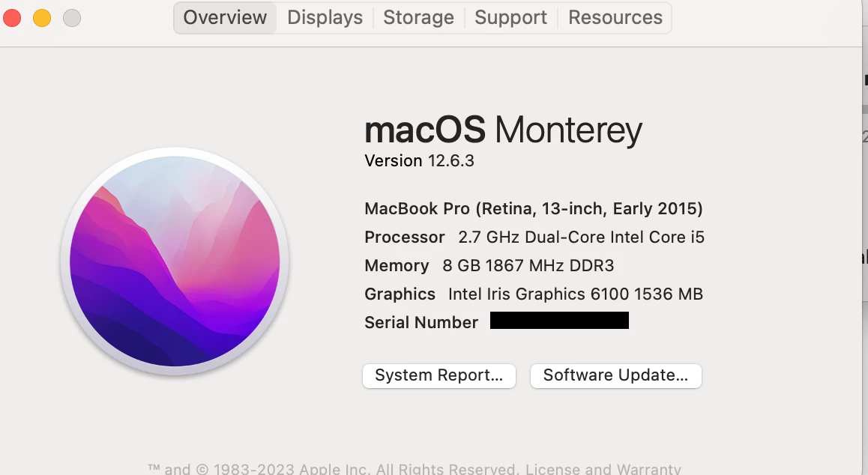This screenshot has height=475, width=868.
Task: Click the greyed-out zoom window button
Action: point(72,18)
